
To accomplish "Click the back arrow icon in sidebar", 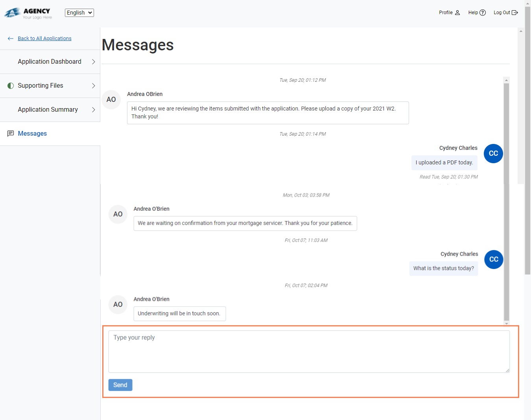I will (x=11, y=39).
